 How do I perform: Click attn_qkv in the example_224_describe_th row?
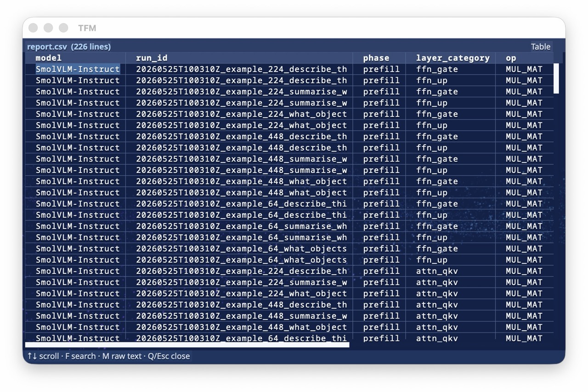pos(437,271)
